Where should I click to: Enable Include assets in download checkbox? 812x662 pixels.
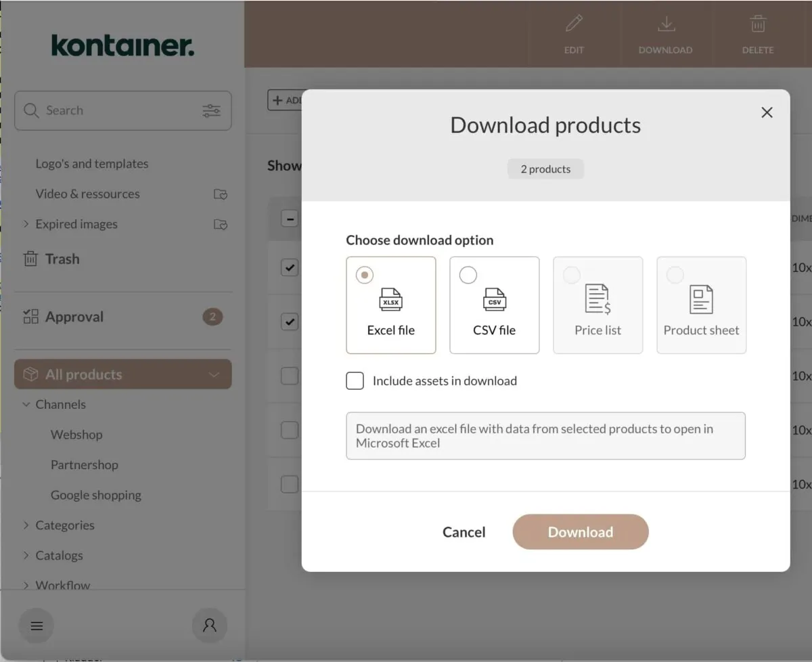pyautogui.click(x=355, y=381)
